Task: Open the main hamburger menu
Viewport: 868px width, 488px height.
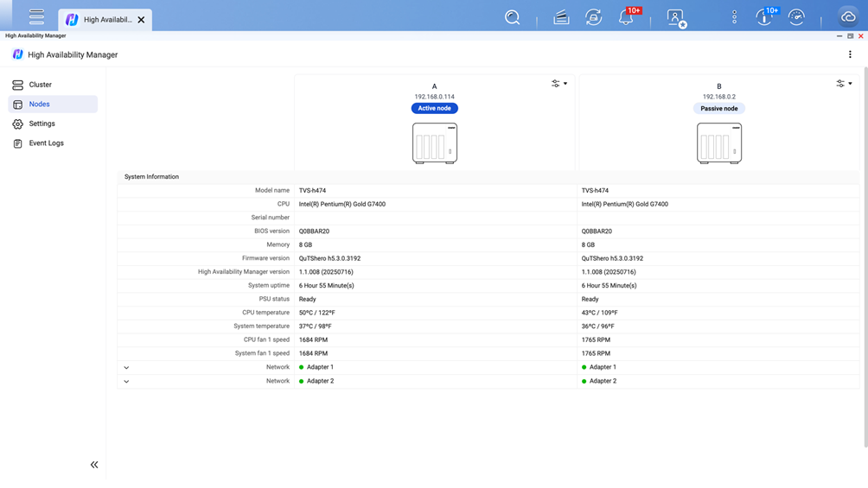Action: 36,16
